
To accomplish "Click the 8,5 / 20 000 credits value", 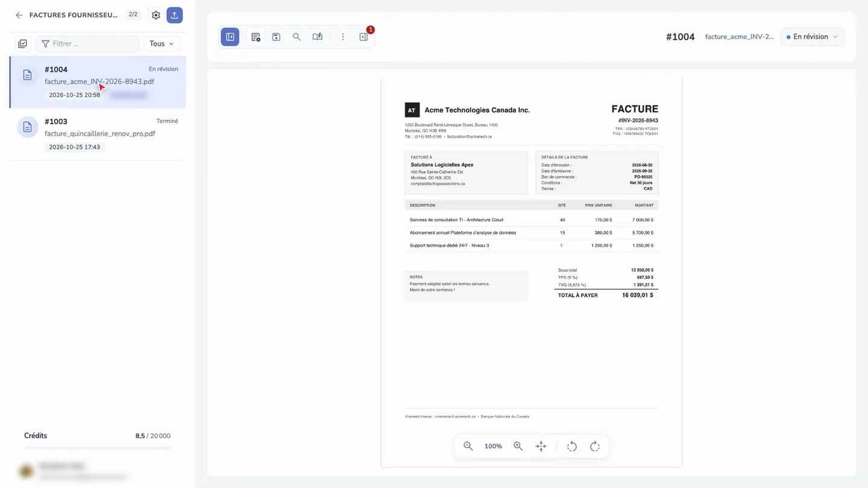I will pos(153,436).
